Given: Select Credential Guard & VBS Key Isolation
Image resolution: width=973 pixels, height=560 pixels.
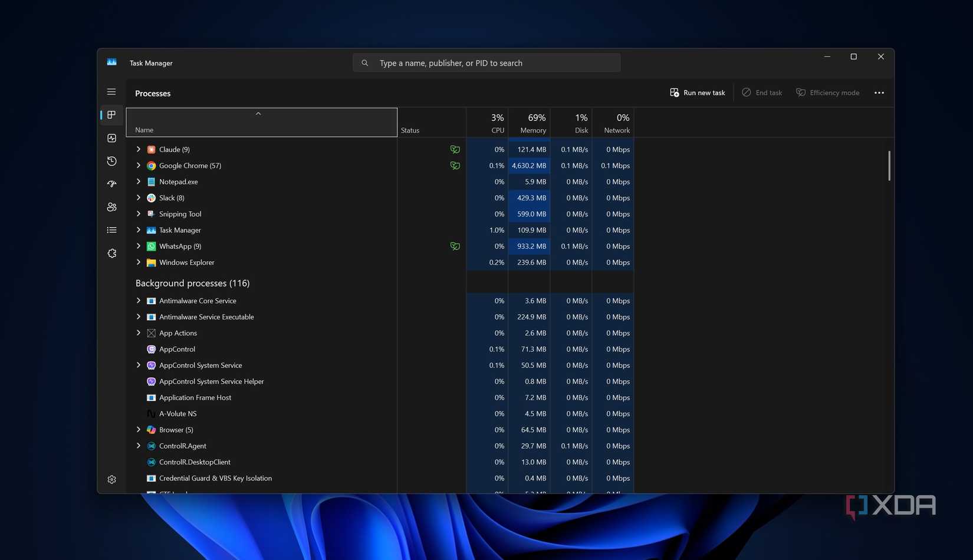Looking at the screenshot, I should (x=380, y=478).
